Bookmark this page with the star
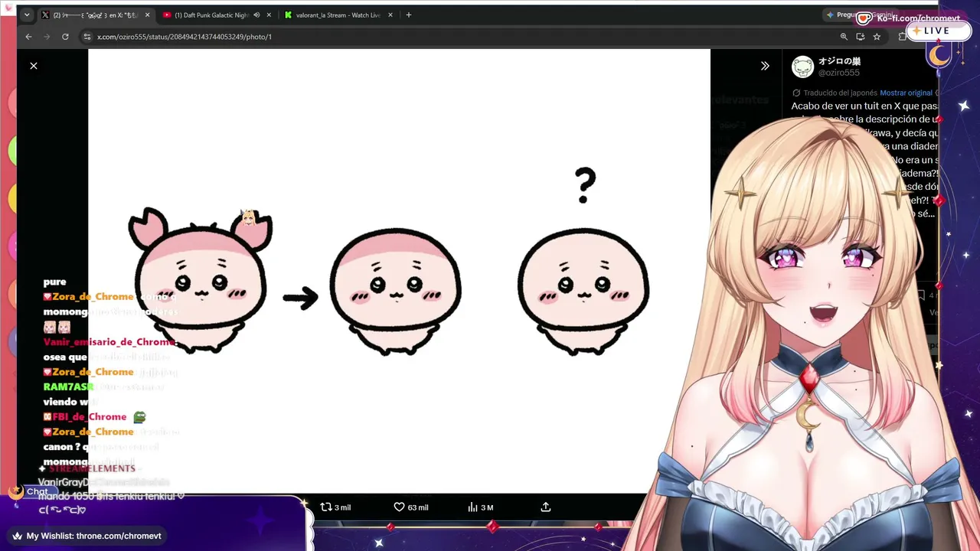980x551 pixels. 877,37
